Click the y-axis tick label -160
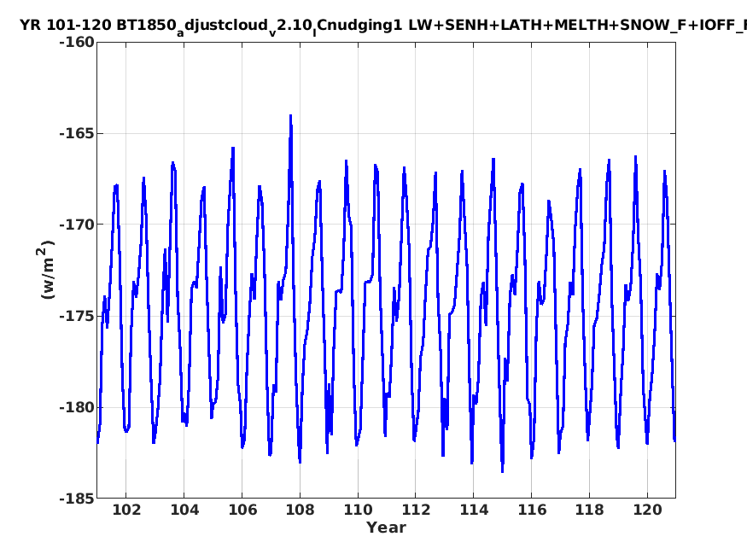The width and height of the screenshot is (747, 560). pos(77,43)
